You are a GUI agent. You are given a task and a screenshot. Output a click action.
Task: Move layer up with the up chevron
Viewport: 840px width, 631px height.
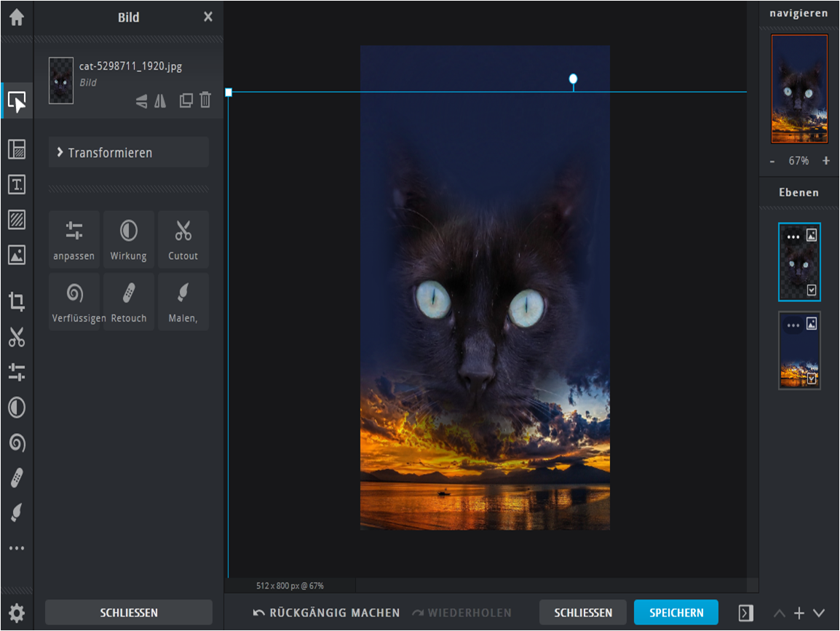pyautogui.click(x=780, y=614)
